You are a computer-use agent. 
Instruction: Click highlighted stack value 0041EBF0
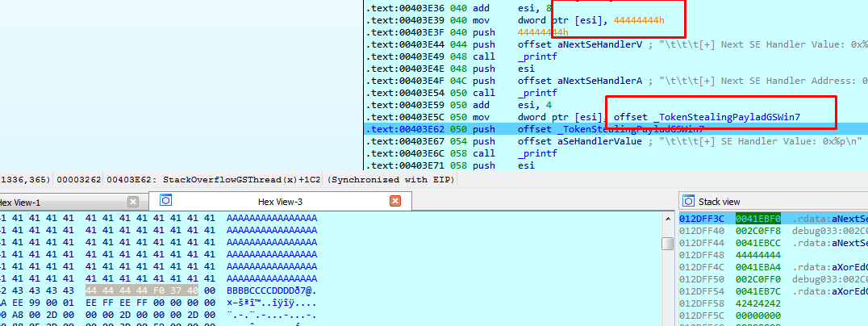point(757,219)
